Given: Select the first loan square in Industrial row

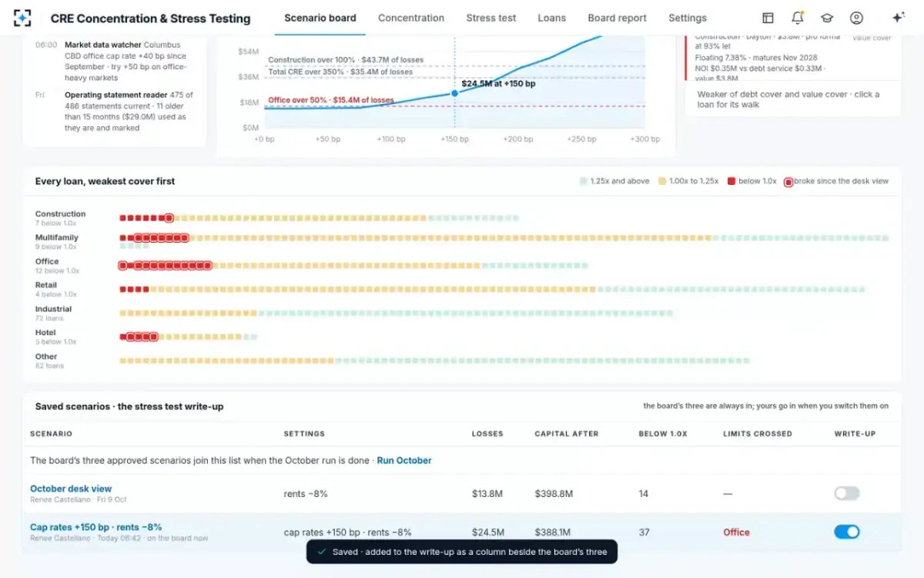Looking at the screenshot, I should tap(122, 314).
